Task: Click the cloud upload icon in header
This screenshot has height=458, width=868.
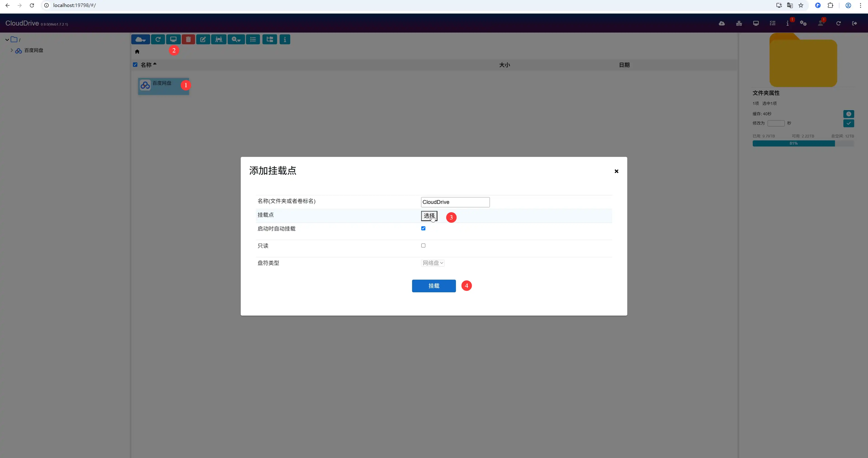Action: (x=722, y=23)
